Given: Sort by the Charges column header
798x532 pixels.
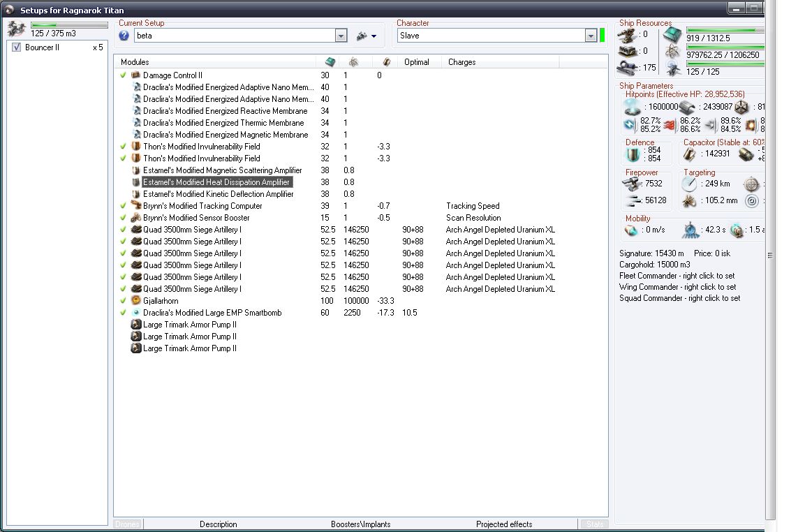Looking at the screenshot, I should 501,62.
